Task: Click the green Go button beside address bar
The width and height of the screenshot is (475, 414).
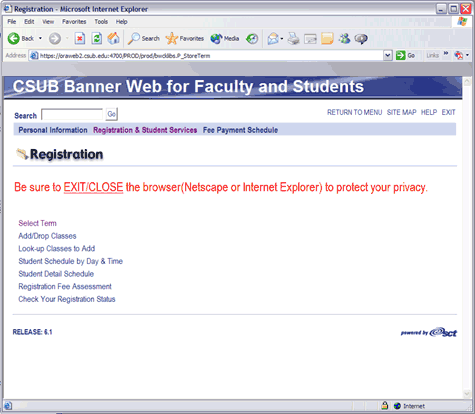Action: pyautogui.click(x=405, y=56)
